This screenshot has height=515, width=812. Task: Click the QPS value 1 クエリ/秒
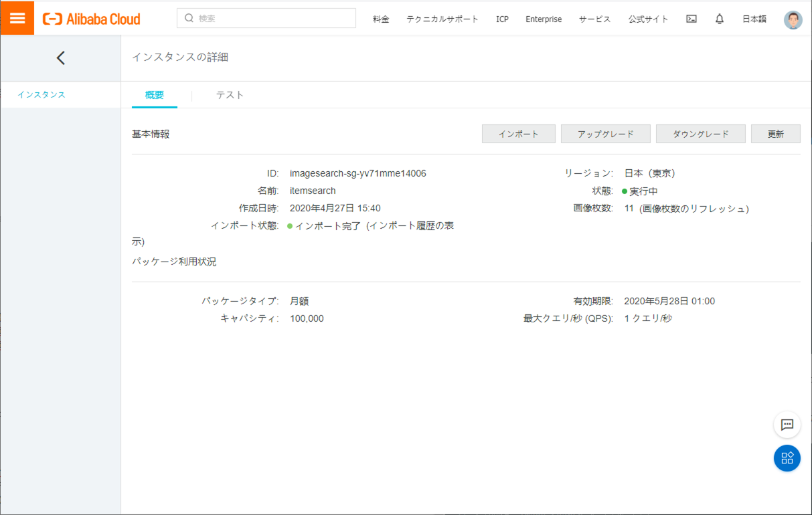click(x=648, y=318)
